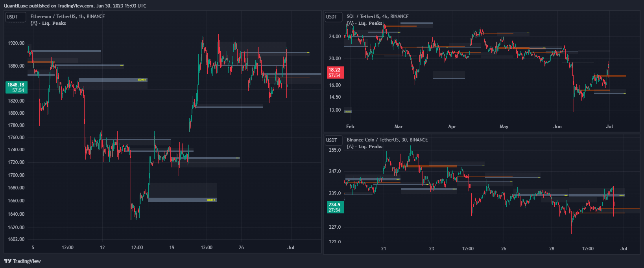
Task: Click the Jul date label on the Ethereum chart
Action: pyautogui.click(x=291, y=248)
